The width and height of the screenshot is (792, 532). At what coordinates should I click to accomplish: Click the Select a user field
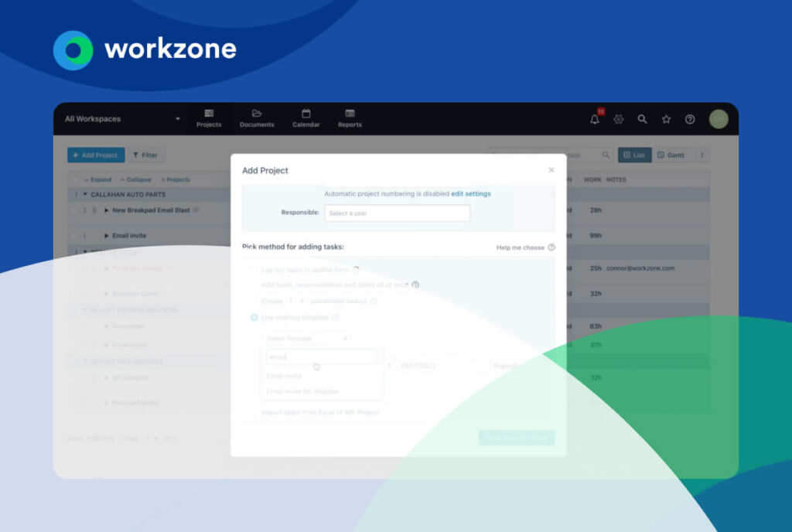pyautogui.click(x=397, y=213)
